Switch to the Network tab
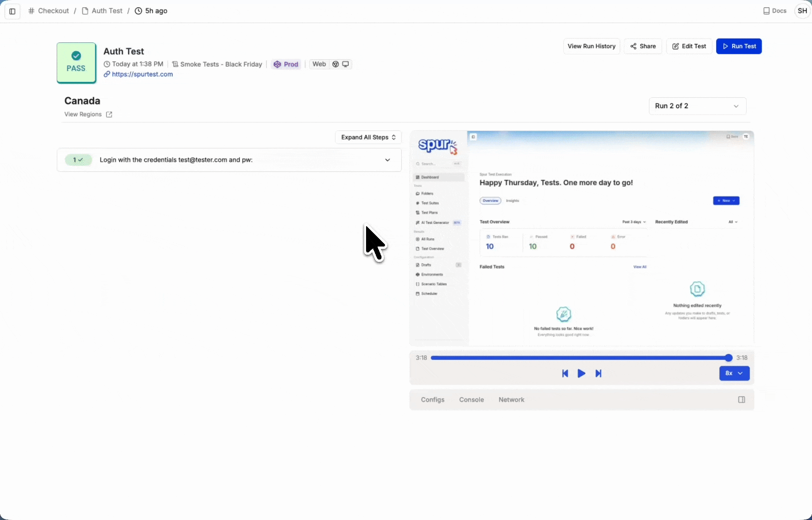Viewport: 812px width, 520px height. pos(511,400)
